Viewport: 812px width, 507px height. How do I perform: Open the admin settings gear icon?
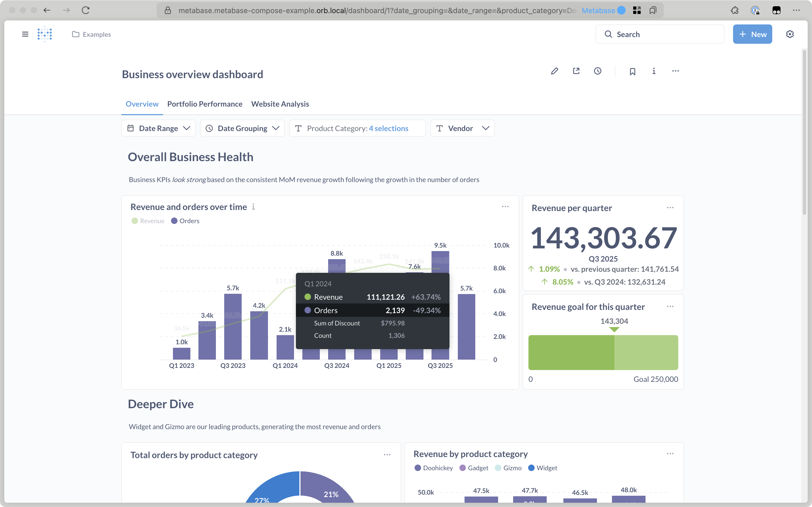789,34
